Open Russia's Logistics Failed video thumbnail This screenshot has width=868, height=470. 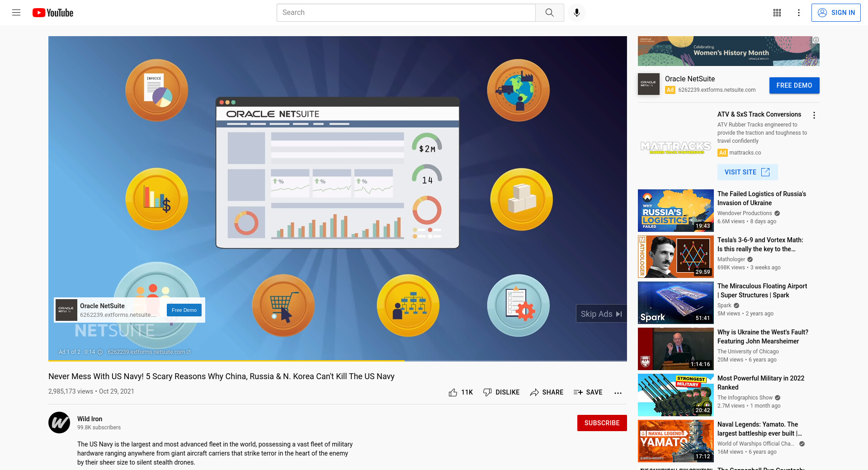[675, 211]
